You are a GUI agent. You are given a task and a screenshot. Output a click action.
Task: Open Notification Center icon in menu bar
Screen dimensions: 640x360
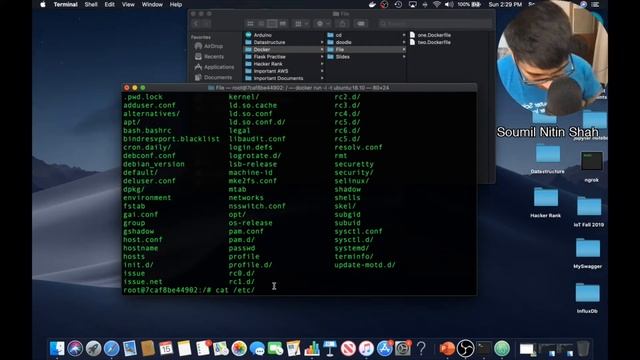point(596,4)
